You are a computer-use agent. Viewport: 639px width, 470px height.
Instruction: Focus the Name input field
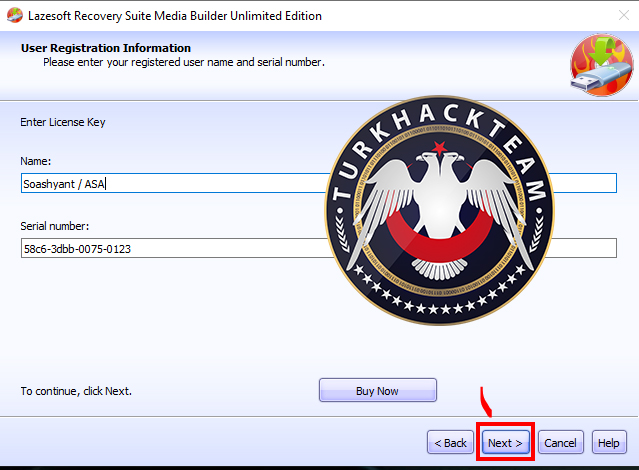319,183
